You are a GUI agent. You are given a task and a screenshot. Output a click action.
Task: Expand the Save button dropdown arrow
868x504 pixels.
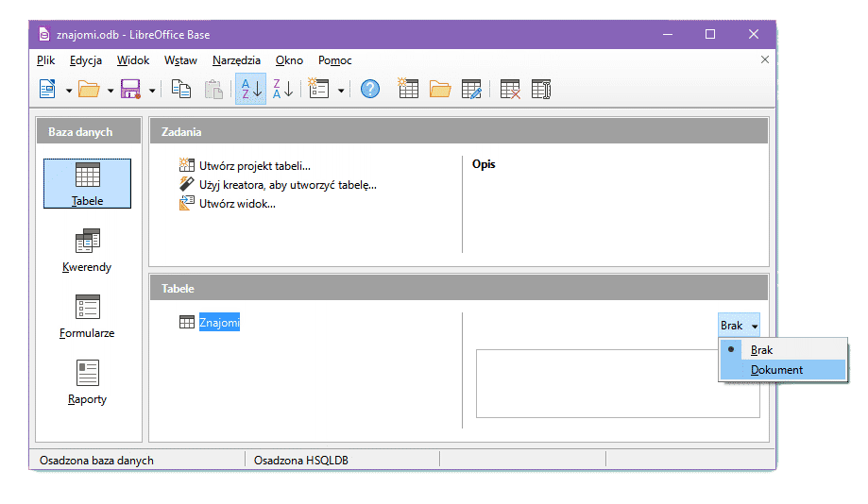tap(152, 90)
